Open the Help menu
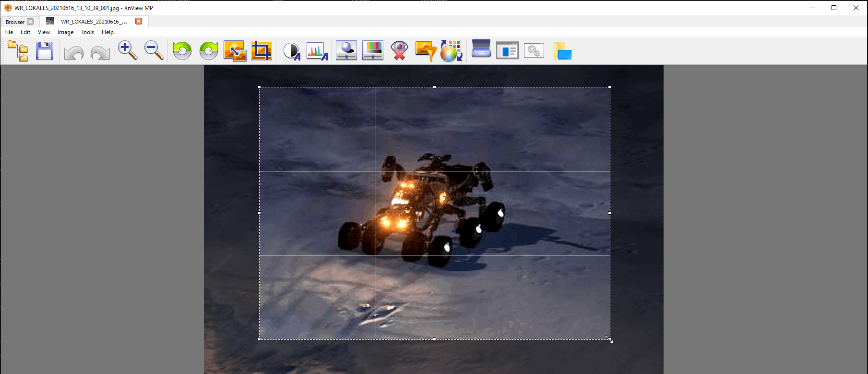868x374 pixels. click(x=107, y=32)
